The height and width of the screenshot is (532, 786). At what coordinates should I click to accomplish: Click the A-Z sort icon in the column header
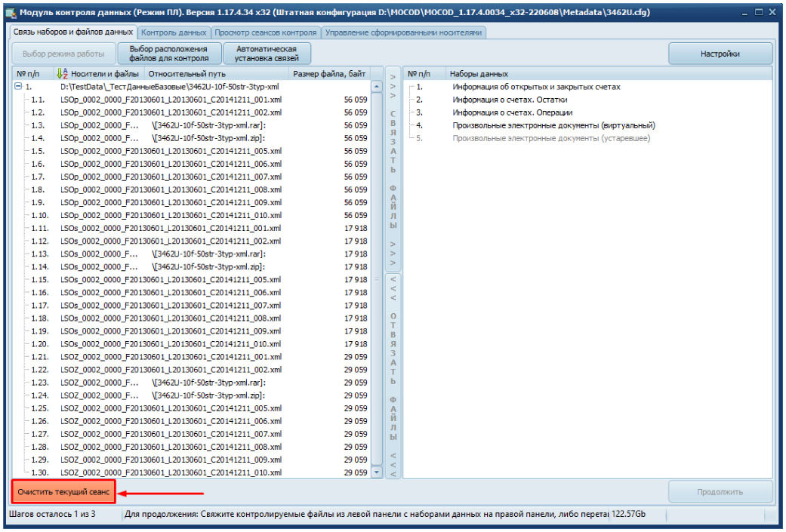point(62,74)
